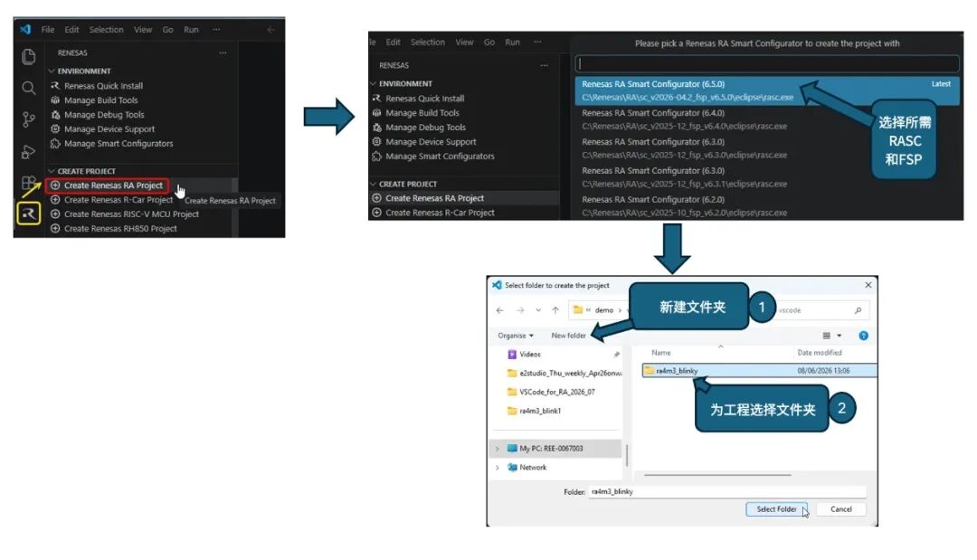Cancel the Select folder dialog
Screen dimensions: 977x560
click(x=840, y=509)
